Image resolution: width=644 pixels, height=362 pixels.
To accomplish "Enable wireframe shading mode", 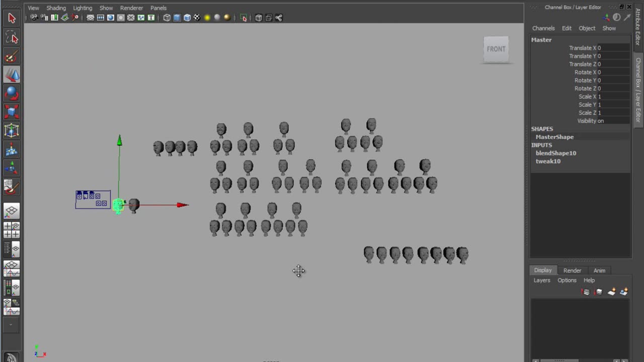I will (167, 18).
